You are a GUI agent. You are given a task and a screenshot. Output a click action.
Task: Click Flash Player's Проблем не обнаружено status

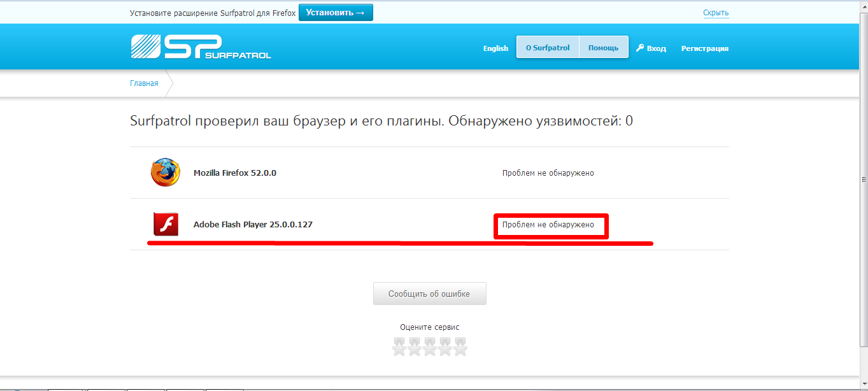coord(548,225)
